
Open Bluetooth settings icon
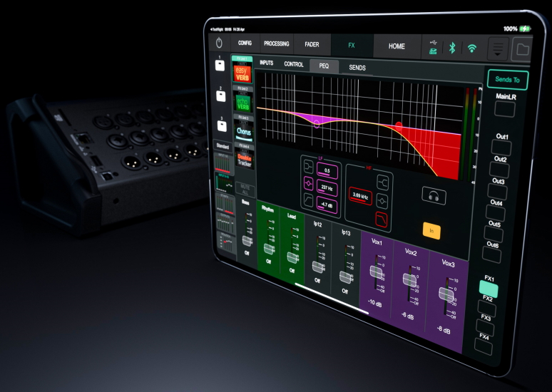pyautogui.click(x=451, y=48)
